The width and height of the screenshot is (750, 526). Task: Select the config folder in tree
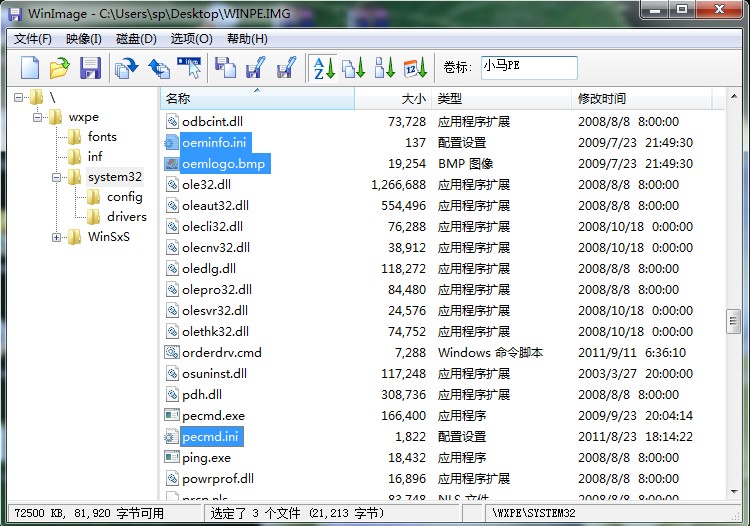(x=125, y=197)
